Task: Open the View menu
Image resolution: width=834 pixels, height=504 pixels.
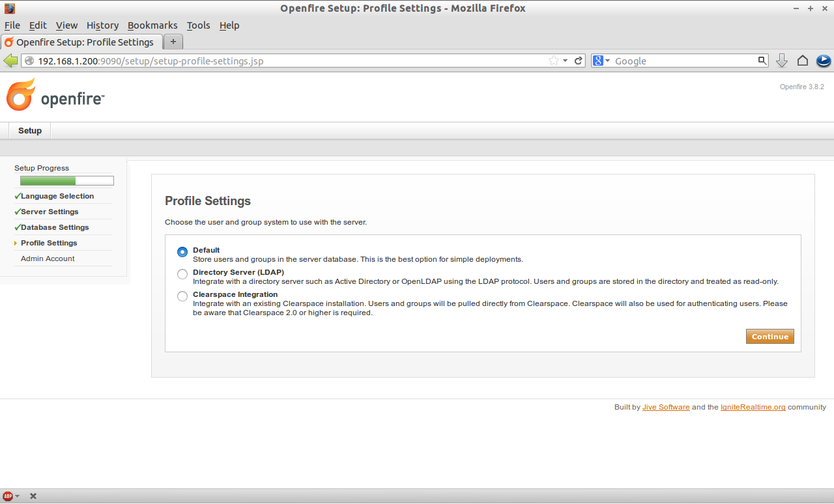Action: pyautogui.click(x=66, y=25)
